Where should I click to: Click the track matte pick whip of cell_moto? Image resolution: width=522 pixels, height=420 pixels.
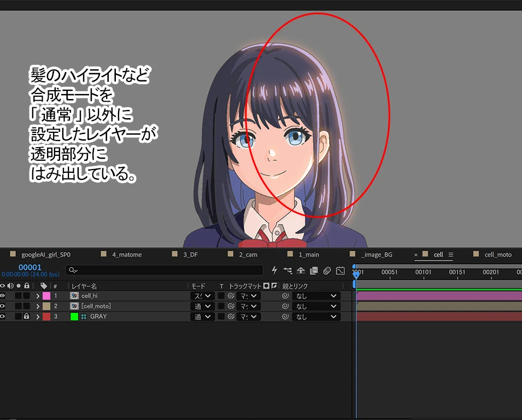(x=231, y=306)
